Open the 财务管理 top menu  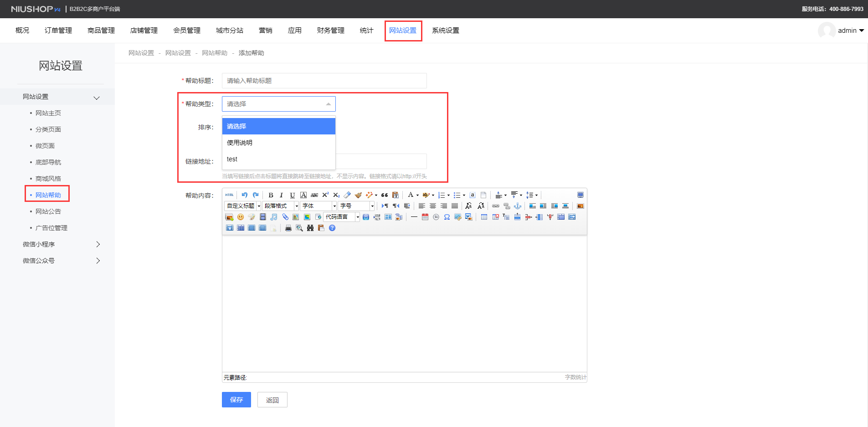coord(331,31)
